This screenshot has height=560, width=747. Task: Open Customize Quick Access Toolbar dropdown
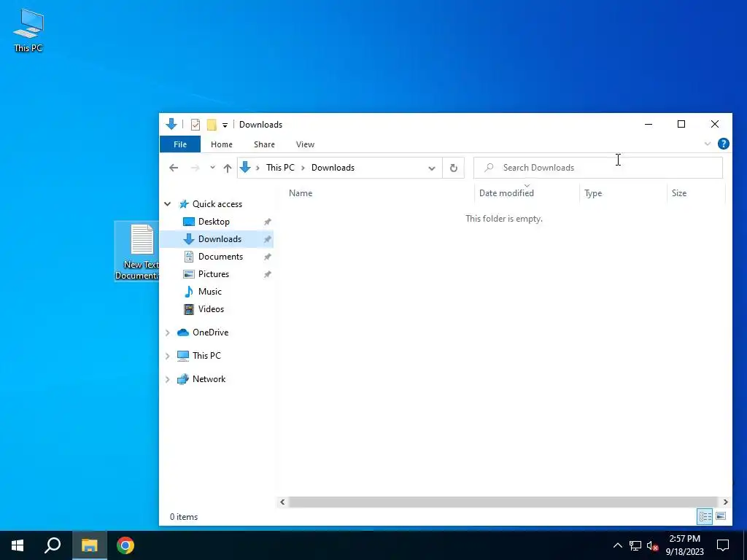click(225, 125)
